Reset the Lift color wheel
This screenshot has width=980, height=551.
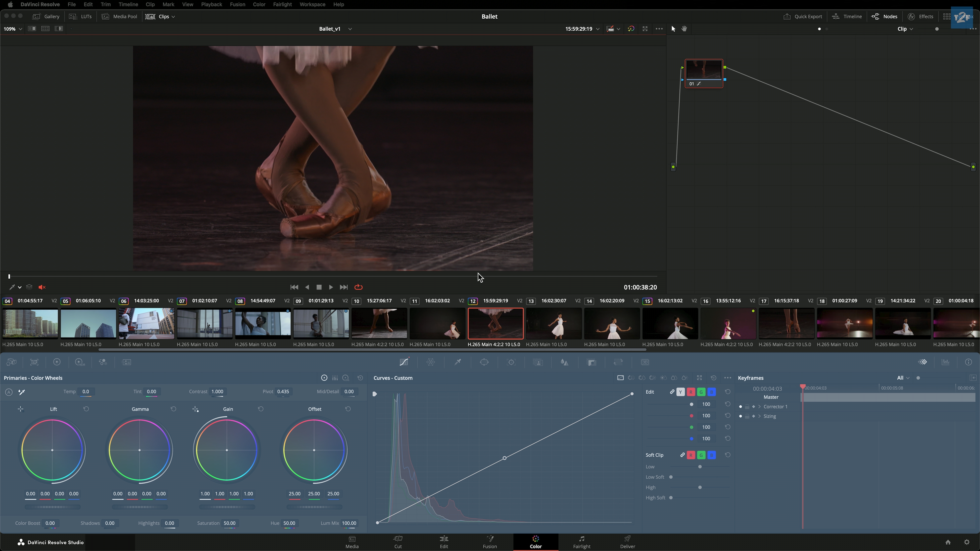click(86, 409)
